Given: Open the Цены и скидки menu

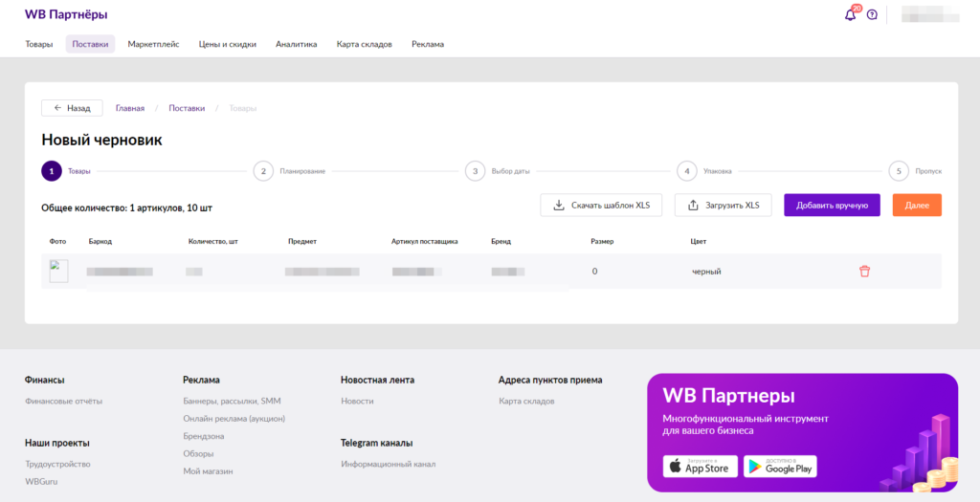Looking at the screenshot, I should (228, 44).
